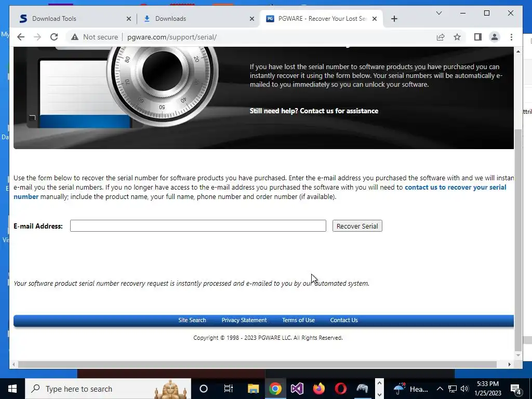Open the clock and date
This screenshot has height=399, width=532.
pos(488,389)
